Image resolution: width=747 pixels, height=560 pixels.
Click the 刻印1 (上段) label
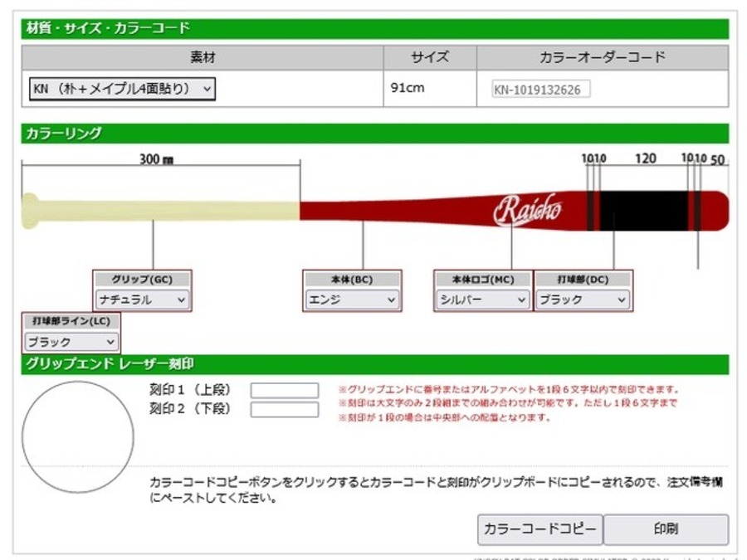pos(189,390)
